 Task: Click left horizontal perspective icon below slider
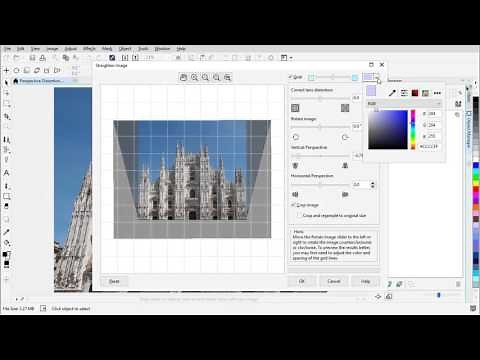[295, 194]
